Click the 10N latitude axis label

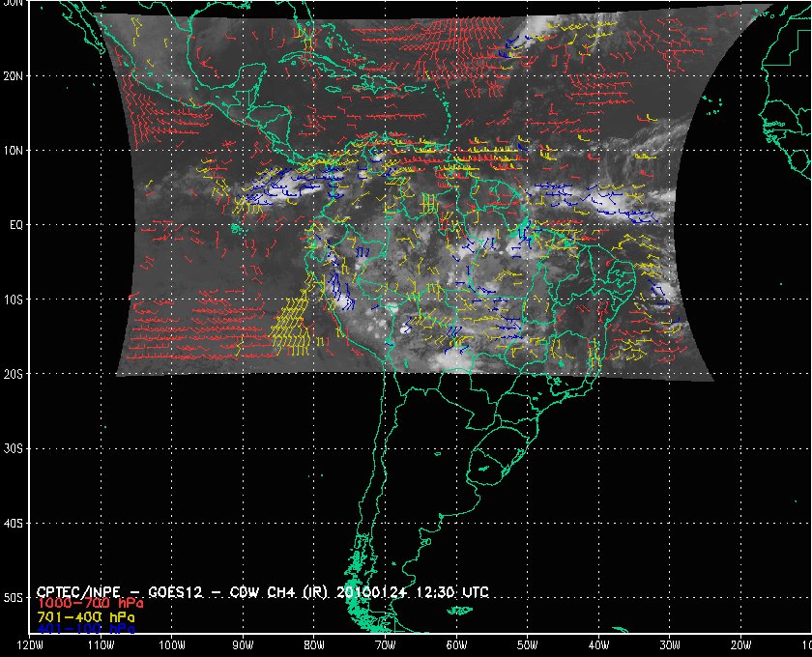[14, 151]
